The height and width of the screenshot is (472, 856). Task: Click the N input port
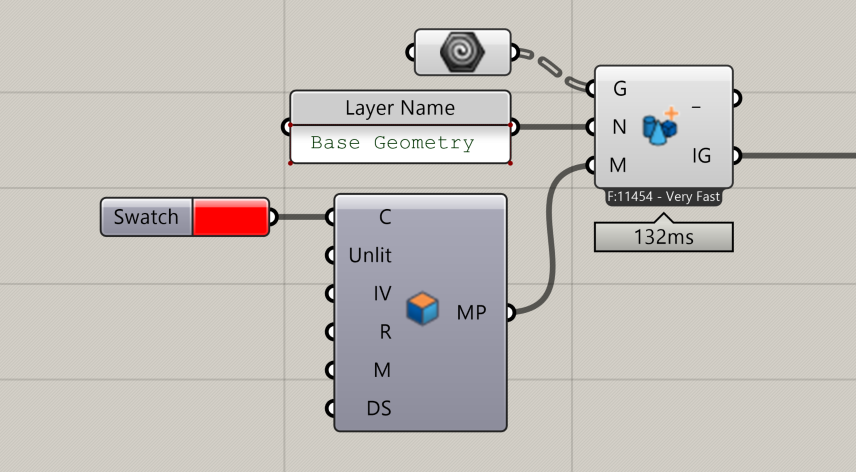coord(619,127)
